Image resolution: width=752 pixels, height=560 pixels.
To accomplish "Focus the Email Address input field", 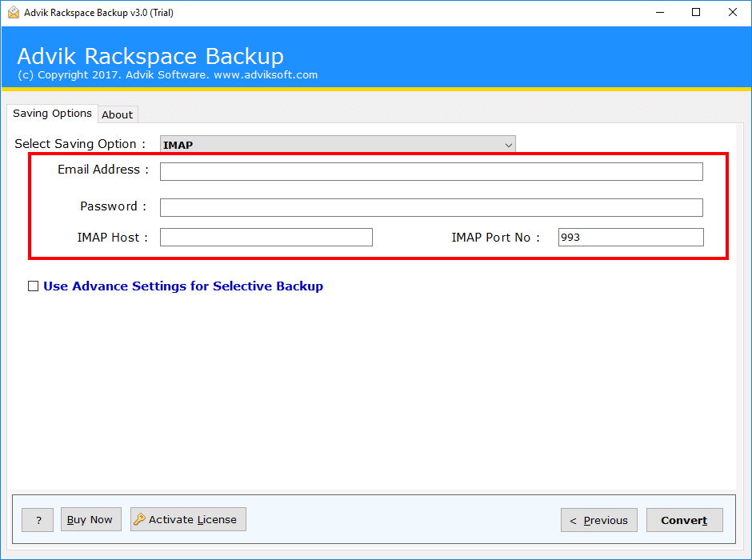I will (x=432, y=172).
